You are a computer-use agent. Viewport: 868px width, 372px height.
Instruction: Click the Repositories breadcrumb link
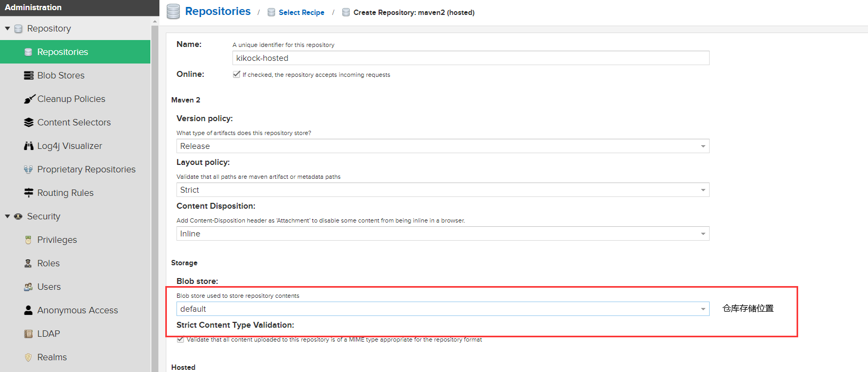(218, 11)
